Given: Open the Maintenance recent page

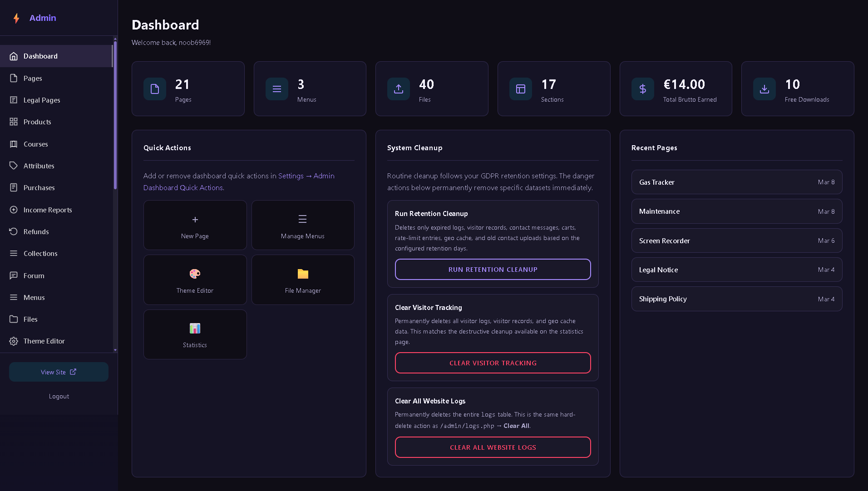Looking at the screenshot, I should [x=736, y=211].
